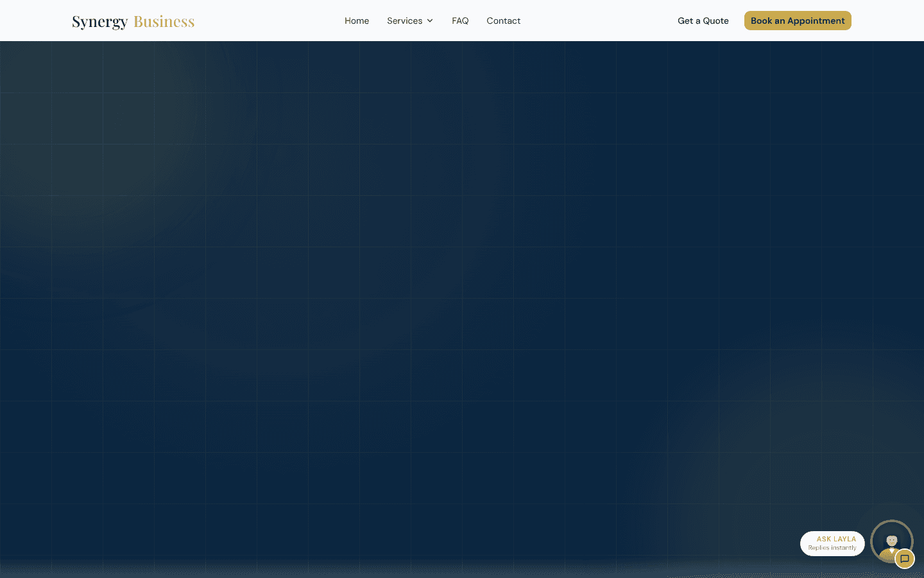The width and height of the screenshot is (924, 578).
Task: Open the chat bubble icon badge
Action: point(905,559)
